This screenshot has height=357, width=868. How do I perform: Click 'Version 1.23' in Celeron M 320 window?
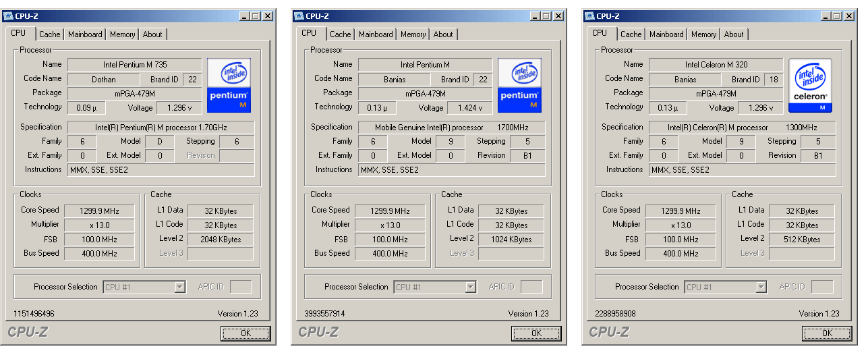(x=819, y=314)
